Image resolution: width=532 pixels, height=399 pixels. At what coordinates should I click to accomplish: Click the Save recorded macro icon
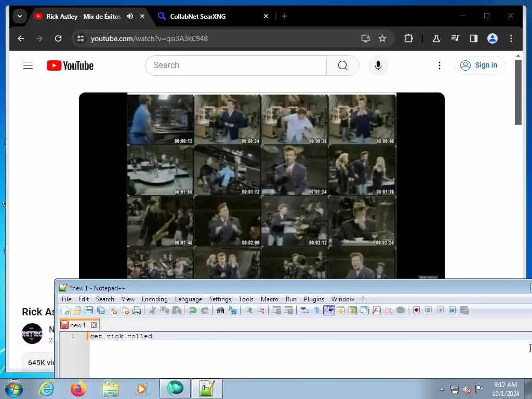point(464,311)
